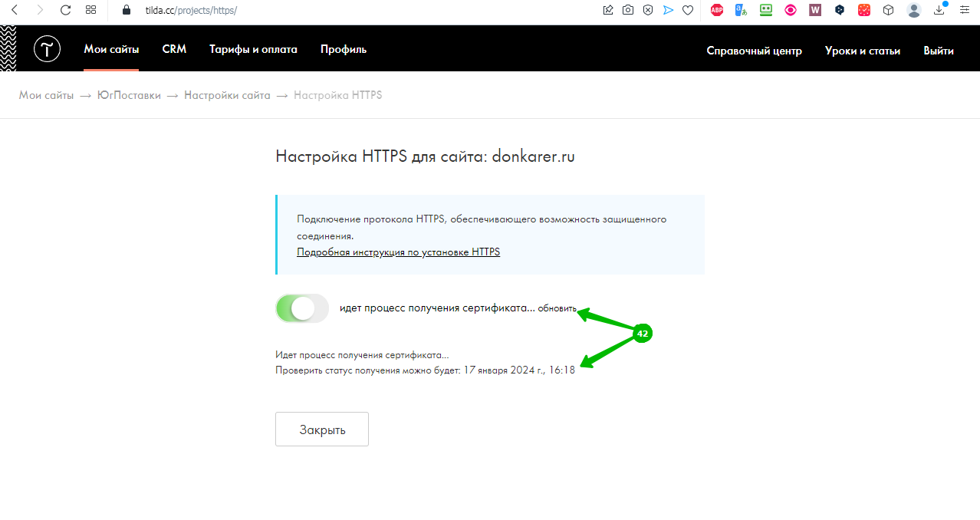Open the purple W extension icon
This screenshot has height=520, width=980.
point(815,10)
